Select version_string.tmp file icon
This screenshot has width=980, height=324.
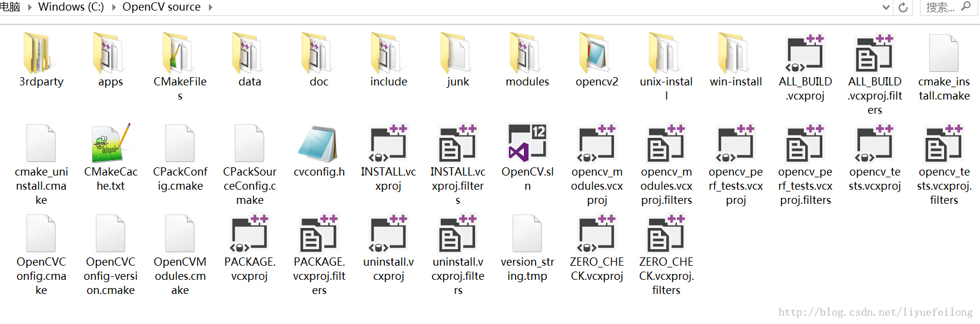pyautogui.click(x=527, y=233)
